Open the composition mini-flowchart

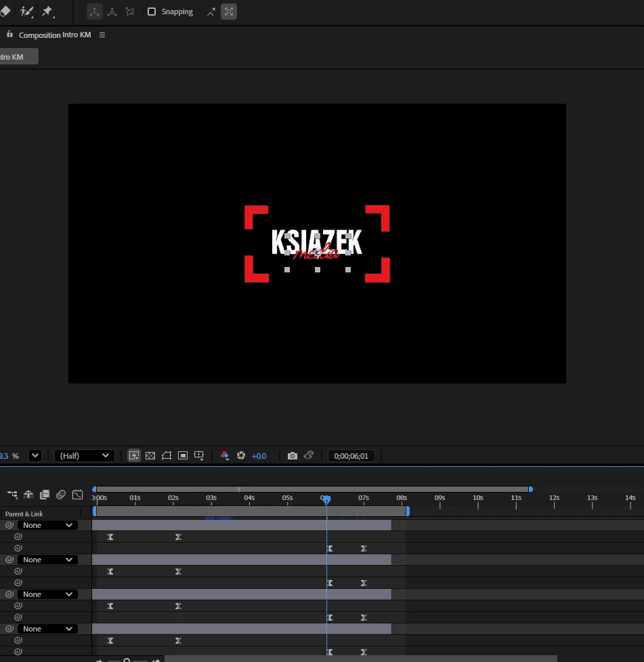(x=12, y=495)
